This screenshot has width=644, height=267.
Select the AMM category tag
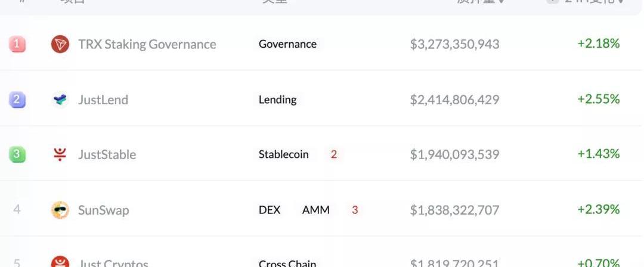[x=315, y=210]
